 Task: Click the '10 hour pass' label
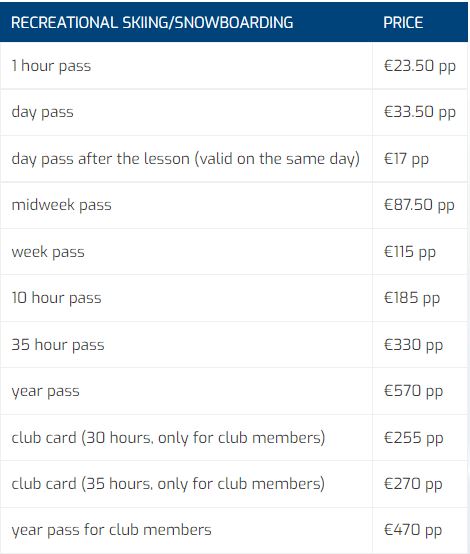[56, 298]
